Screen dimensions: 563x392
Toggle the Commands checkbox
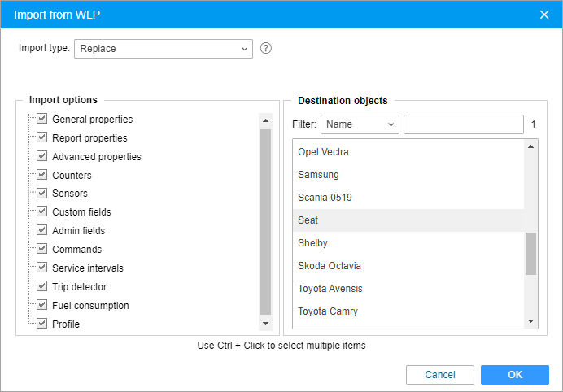tap(42, 249)
